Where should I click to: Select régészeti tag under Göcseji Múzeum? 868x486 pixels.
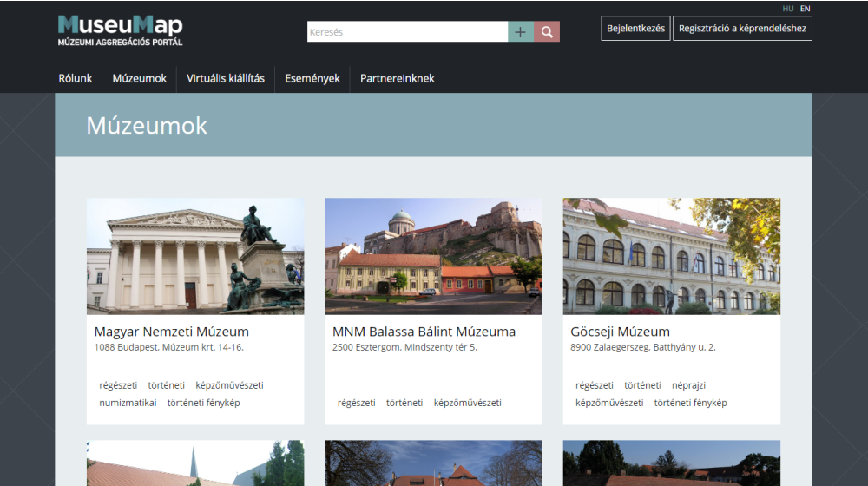(594, 385)
